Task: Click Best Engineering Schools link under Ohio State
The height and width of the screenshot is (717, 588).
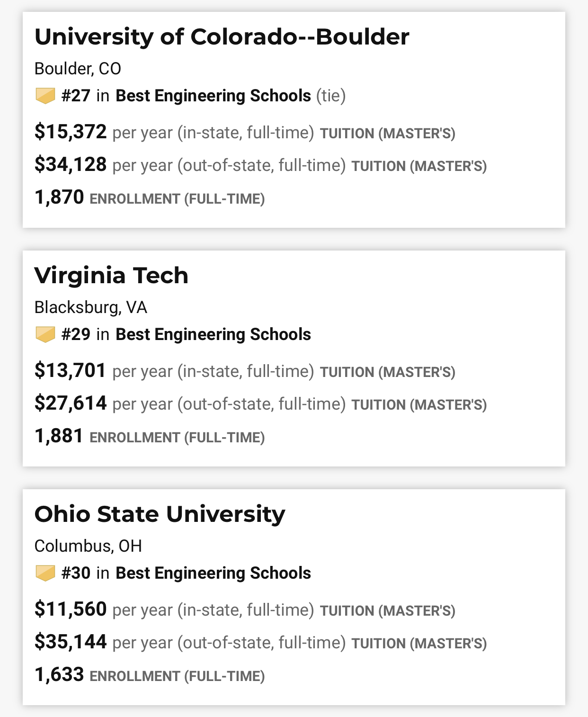Action: [x=213, y=574]
